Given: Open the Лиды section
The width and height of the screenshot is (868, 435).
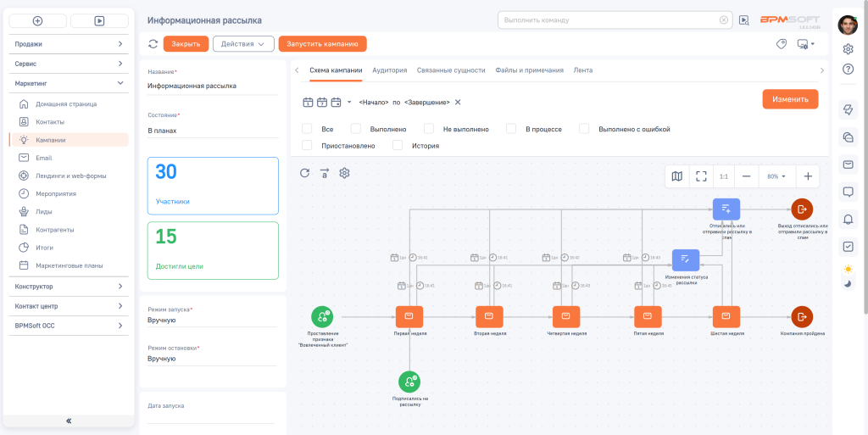Looking at the screenshot, I should pos(44,211).
